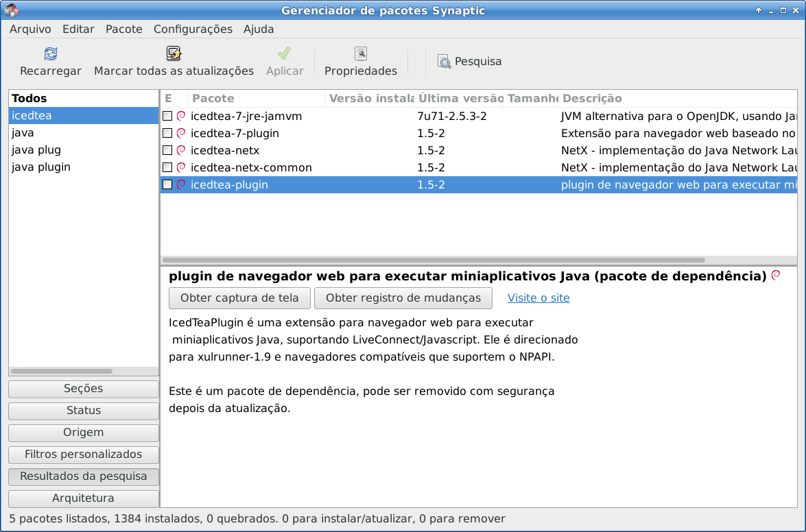Viewport: 806px width, 532px height.
Task: Click Debian swirl beside the description heading
Action: coord(776,275)
